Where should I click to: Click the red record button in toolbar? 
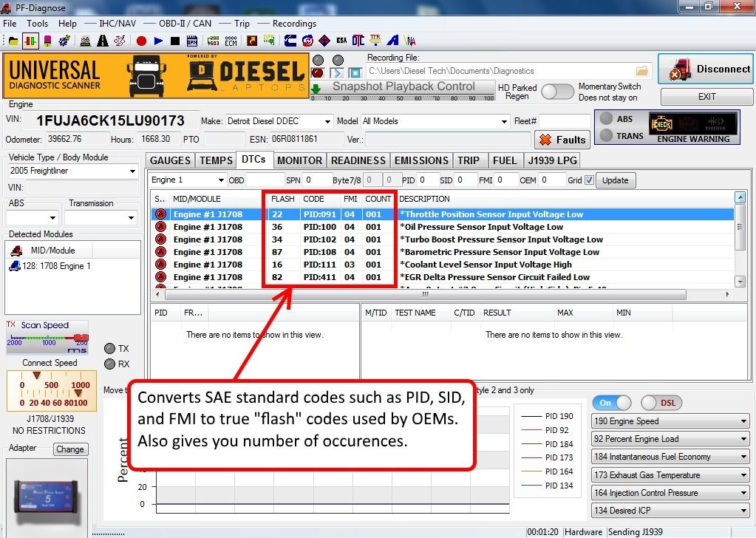click(x=141, y=41)
